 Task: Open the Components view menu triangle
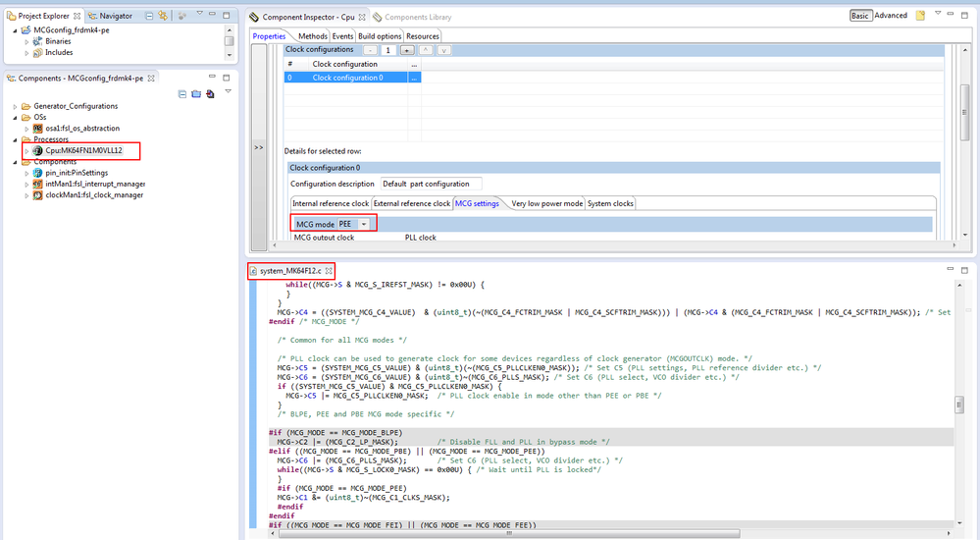pos(229,91)
